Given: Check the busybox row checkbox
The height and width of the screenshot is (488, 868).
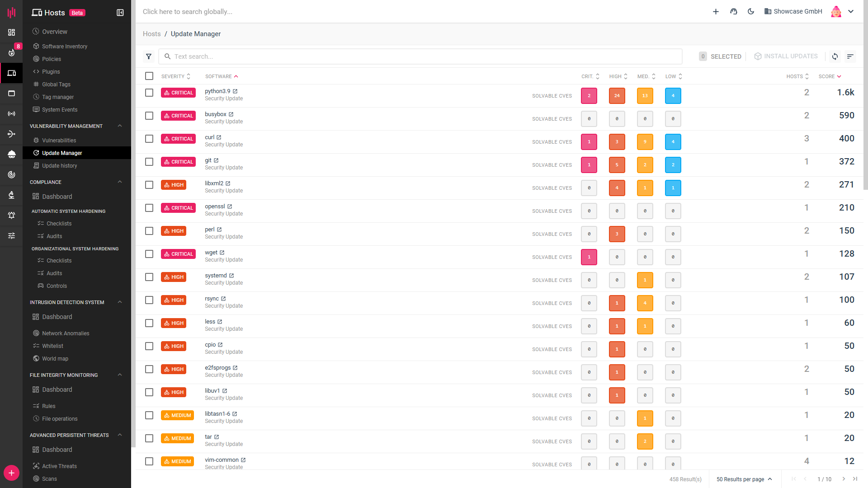Looking at the screenshot, I should point(149,116).
